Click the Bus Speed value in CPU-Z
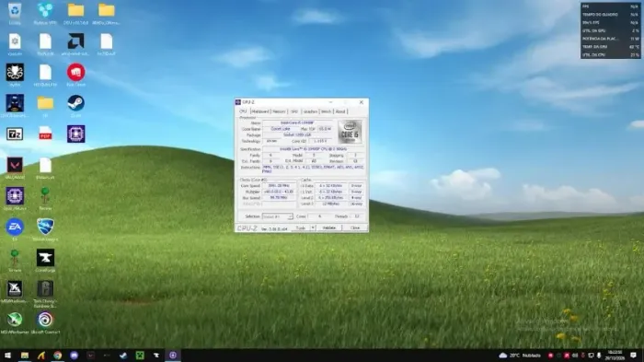This screenshot has height=362, width=644. [279, 198]
